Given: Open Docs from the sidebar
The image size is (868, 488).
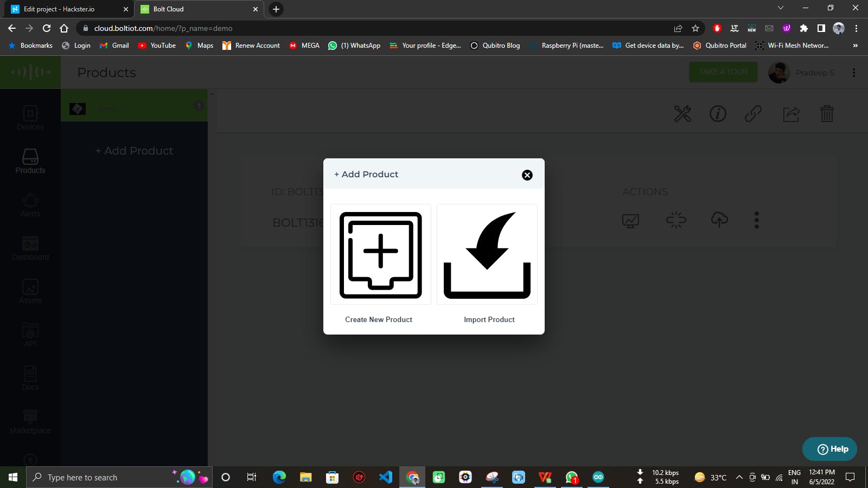Looking at the screenshot, I should [x=30, y=378].
